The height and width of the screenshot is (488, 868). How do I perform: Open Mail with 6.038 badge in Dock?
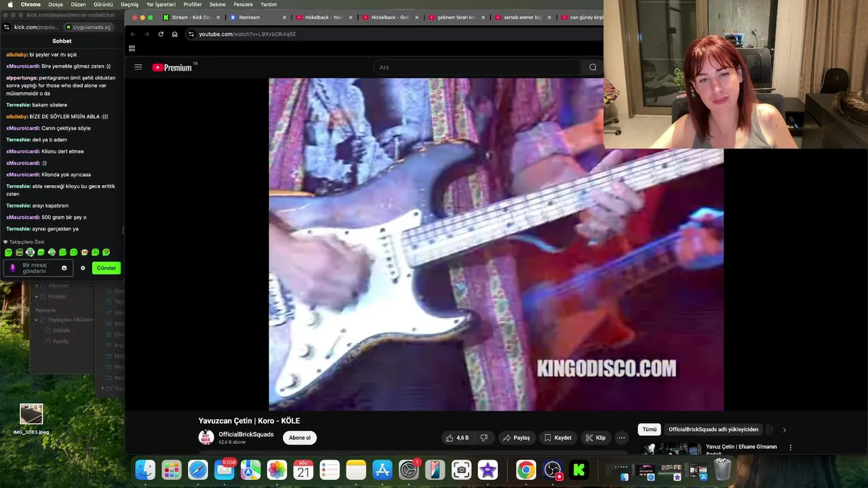pos(224,470)
